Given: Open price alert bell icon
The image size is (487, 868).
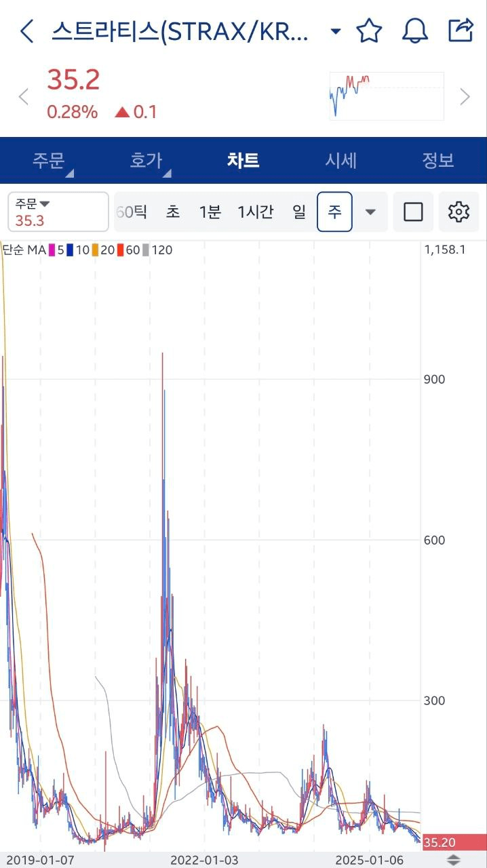Looking at the screenshot, I should (x=415, y=31).
